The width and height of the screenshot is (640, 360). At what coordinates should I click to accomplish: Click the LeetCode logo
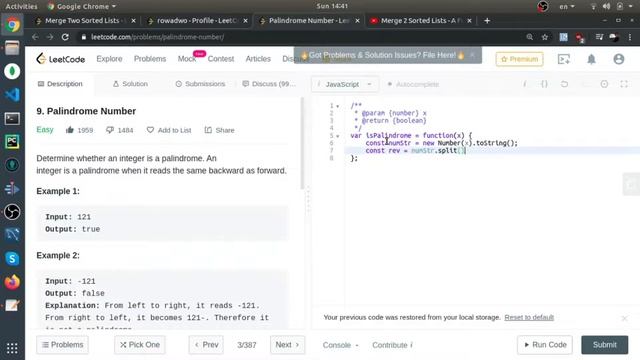click(60, 59)
